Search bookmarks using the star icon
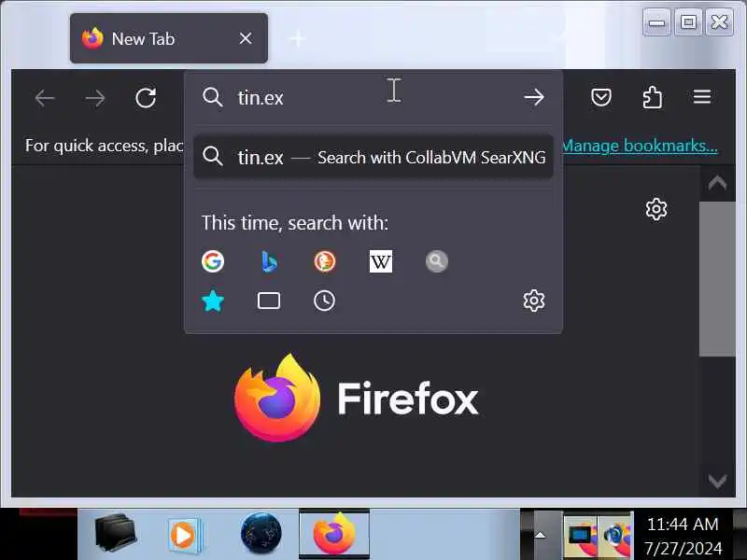This screenshot has width=747, height=560. (x=213, y=301)
